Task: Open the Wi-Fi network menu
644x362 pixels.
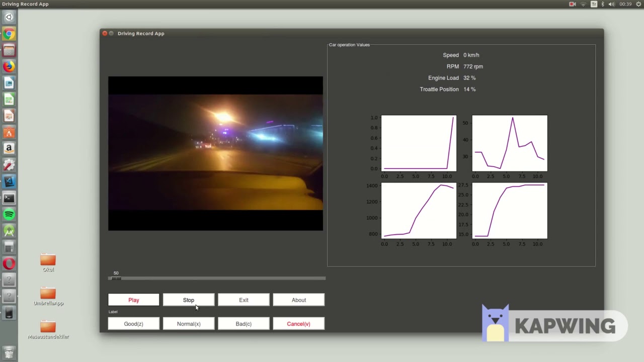Action: [x=583, y=4]
